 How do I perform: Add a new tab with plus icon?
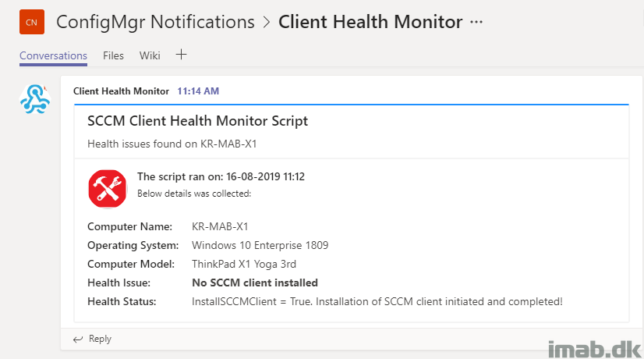point(181,55)
